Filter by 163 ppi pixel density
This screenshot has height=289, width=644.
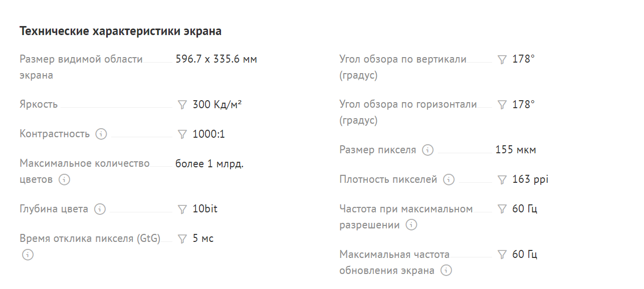click(502, 180)
